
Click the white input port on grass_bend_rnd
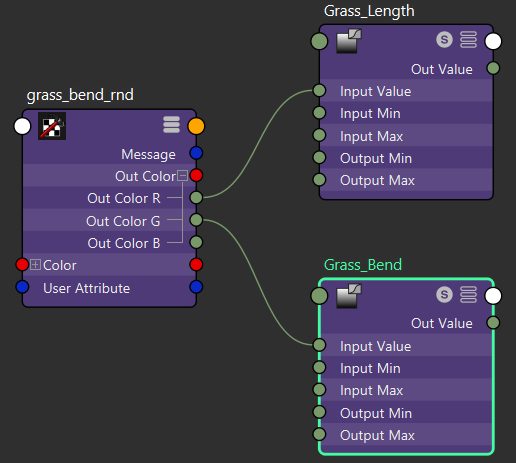coord(22,126)
